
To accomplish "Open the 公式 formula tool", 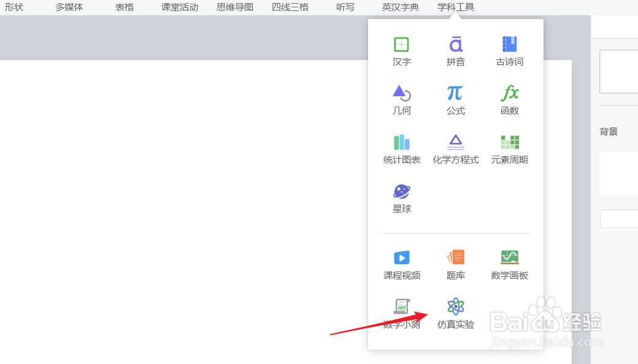I will [455, 100].
